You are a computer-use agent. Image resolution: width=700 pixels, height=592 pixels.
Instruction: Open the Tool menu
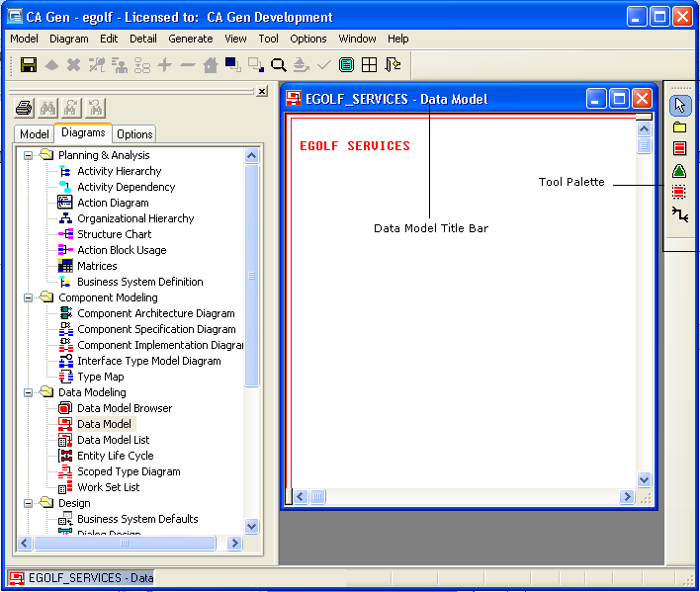(268, 39)
